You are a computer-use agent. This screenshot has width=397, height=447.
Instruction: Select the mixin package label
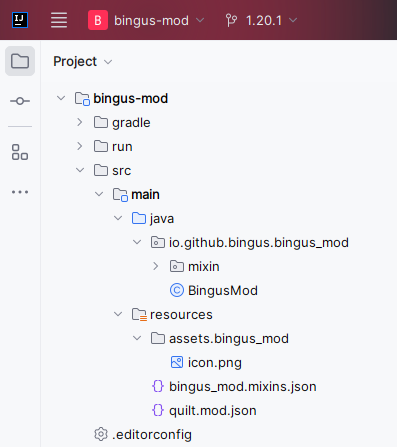point(204,266)
